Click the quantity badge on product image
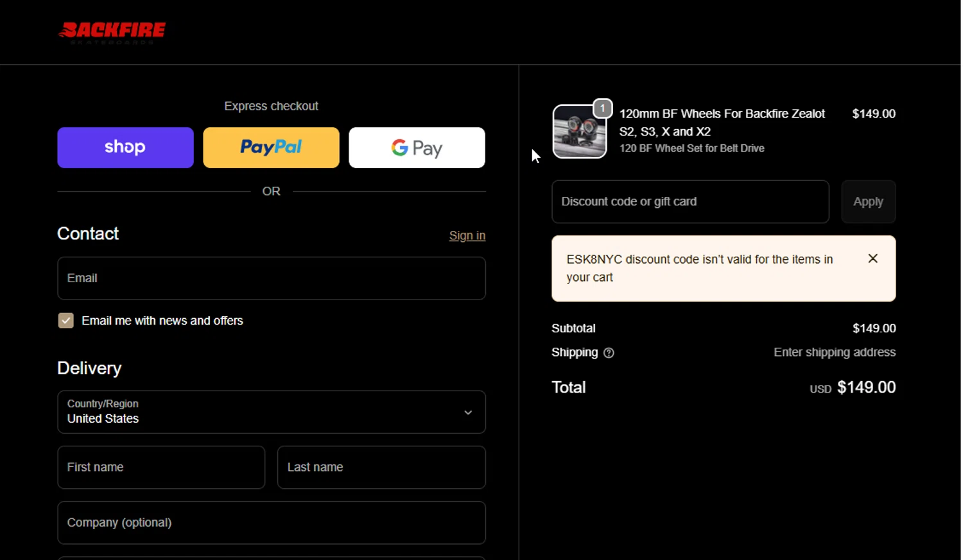 point(602,108)
